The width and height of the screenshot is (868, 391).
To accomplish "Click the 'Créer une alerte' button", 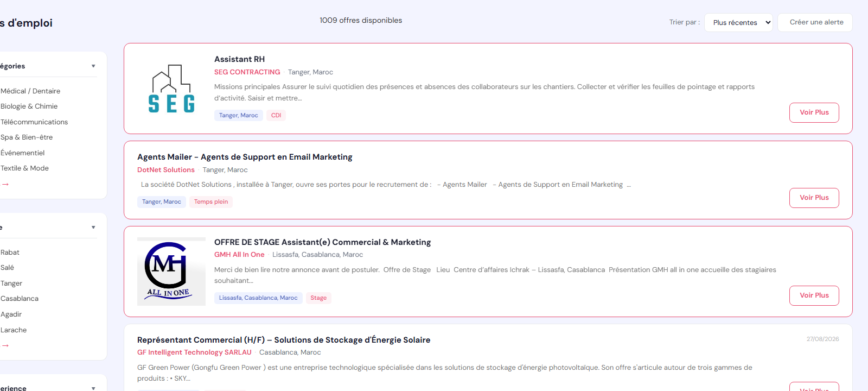I will [815, 22].
